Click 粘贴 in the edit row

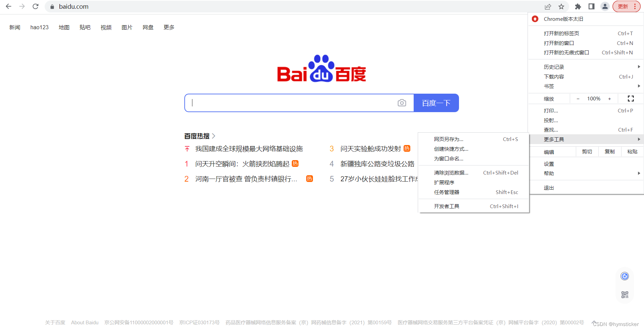tap(632, 152)
